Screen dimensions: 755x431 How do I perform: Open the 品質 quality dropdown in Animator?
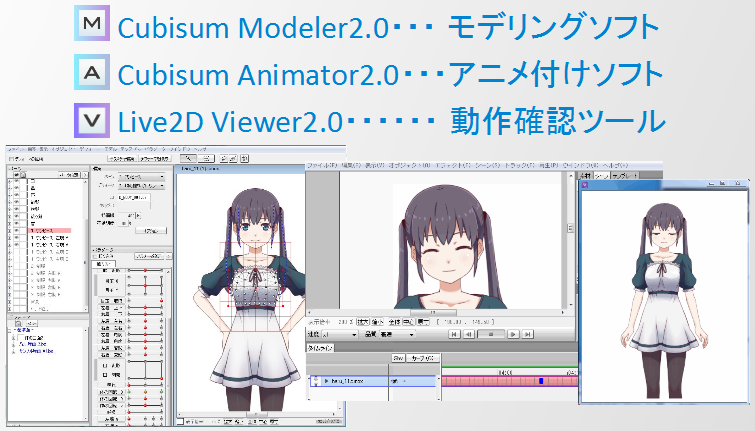[x=397, y=334]
